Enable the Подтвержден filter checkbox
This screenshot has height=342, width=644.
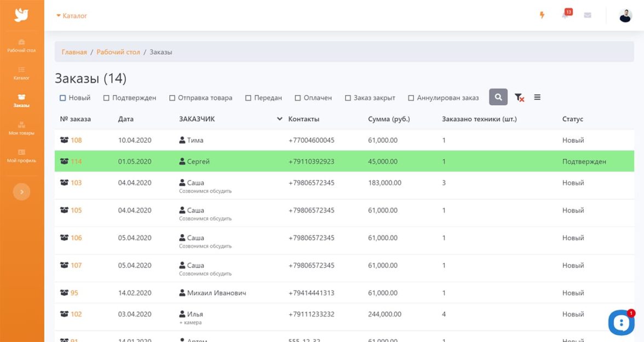[106, 98]
